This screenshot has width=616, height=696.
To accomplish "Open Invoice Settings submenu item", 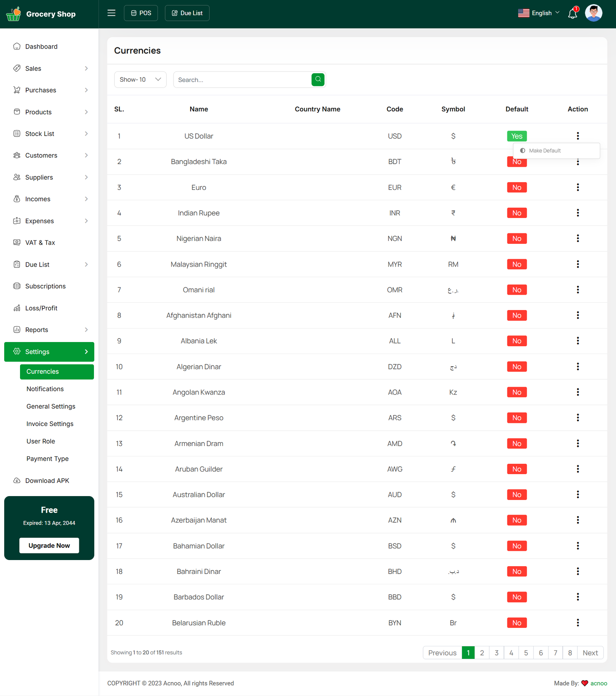I will 50,424.
